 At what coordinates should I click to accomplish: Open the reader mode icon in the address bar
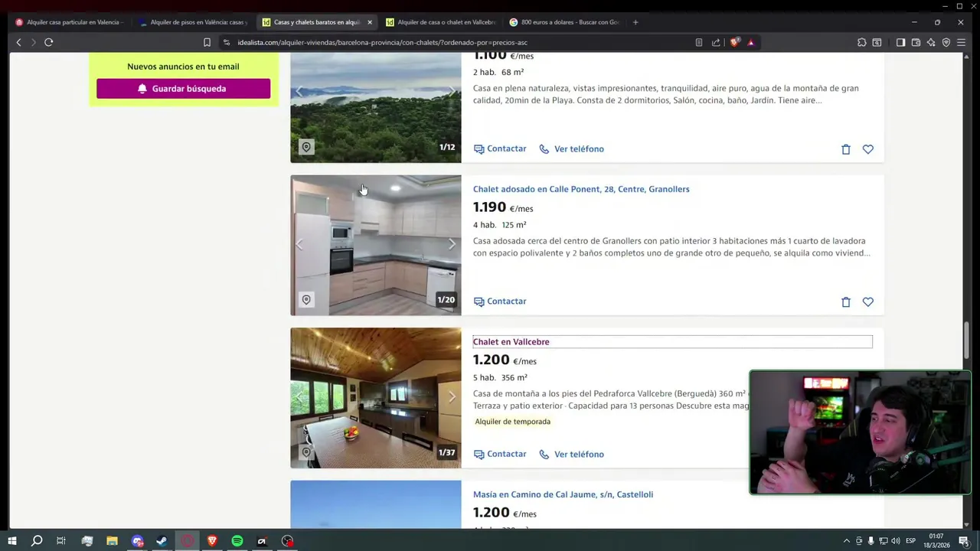[x=699, y=42]
